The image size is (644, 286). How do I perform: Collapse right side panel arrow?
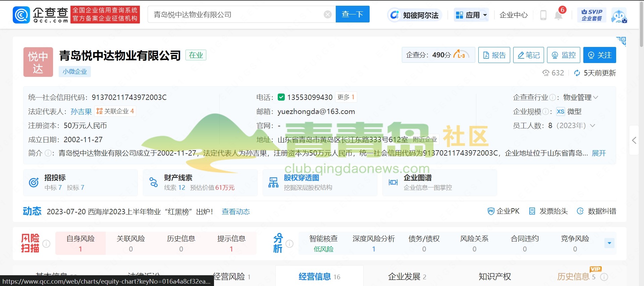click(x=634, y=140)
